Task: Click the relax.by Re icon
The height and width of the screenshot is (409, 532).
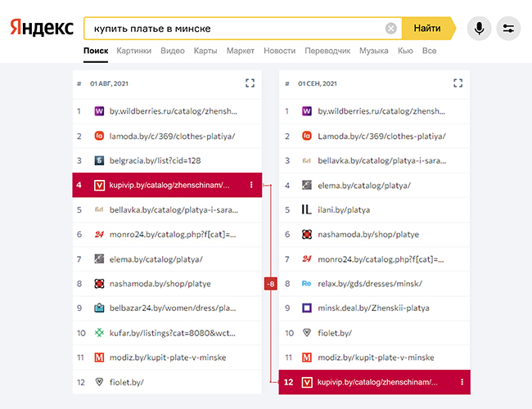Action: [x=307, y=284]
